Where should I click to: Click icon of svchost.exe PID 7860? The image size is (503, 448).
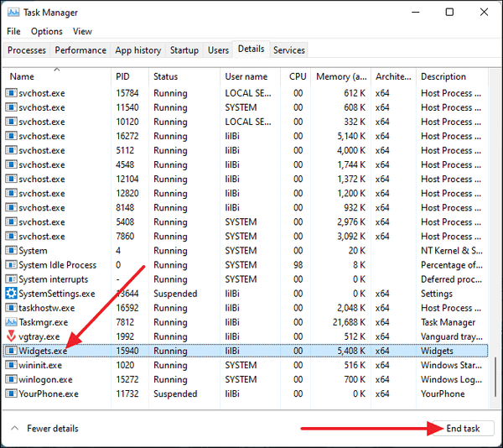pyautogui.click(x=11, y=237)
